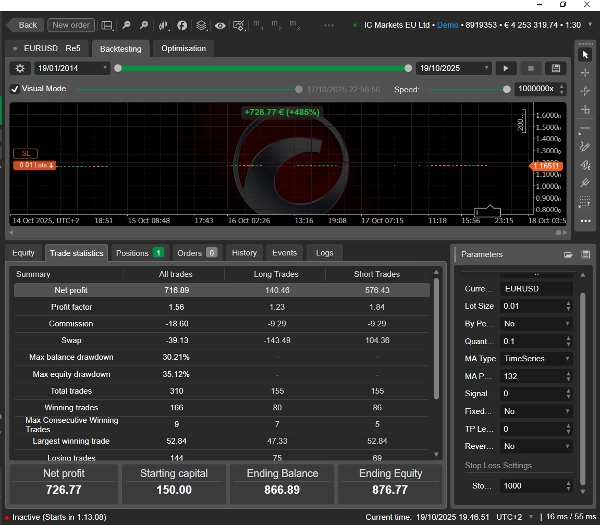Viewport: 600px width, 525px height.
Task: Open top toolbar overflow three dots
Action: (x=329, y=26)
